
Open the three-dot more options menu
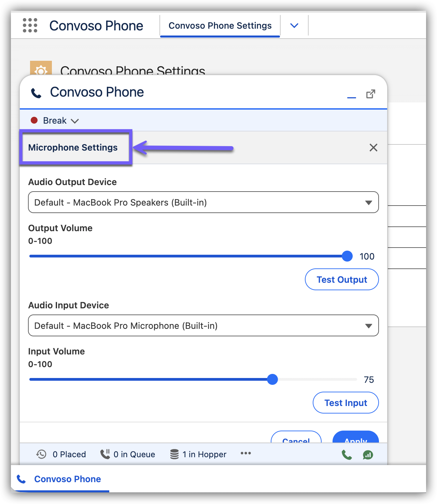point(245,453)
